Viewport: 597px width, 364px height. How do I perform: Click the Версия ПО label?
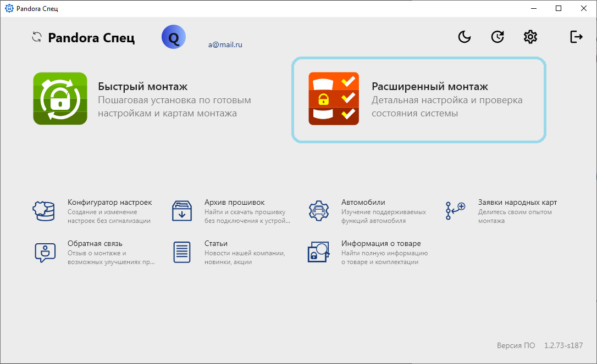click(516, 345)
